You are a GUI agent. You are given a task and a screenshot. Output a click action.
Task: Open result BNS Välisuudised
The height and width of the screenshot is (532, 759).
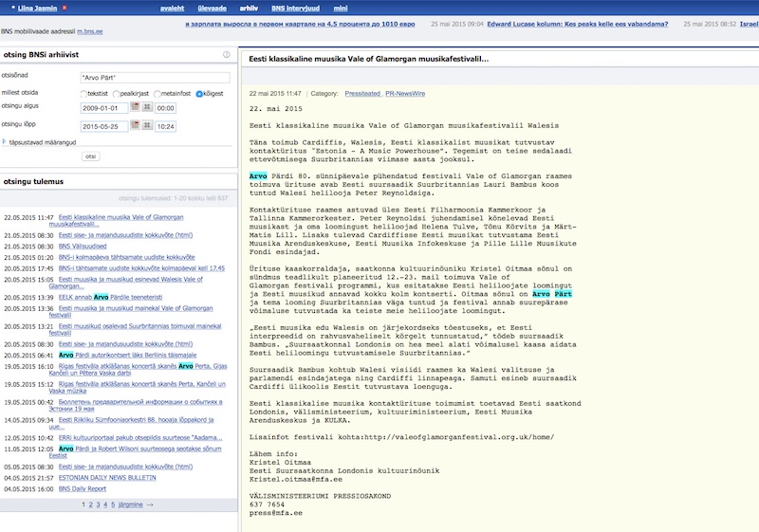pyautogui.click(x=83, y=247)
